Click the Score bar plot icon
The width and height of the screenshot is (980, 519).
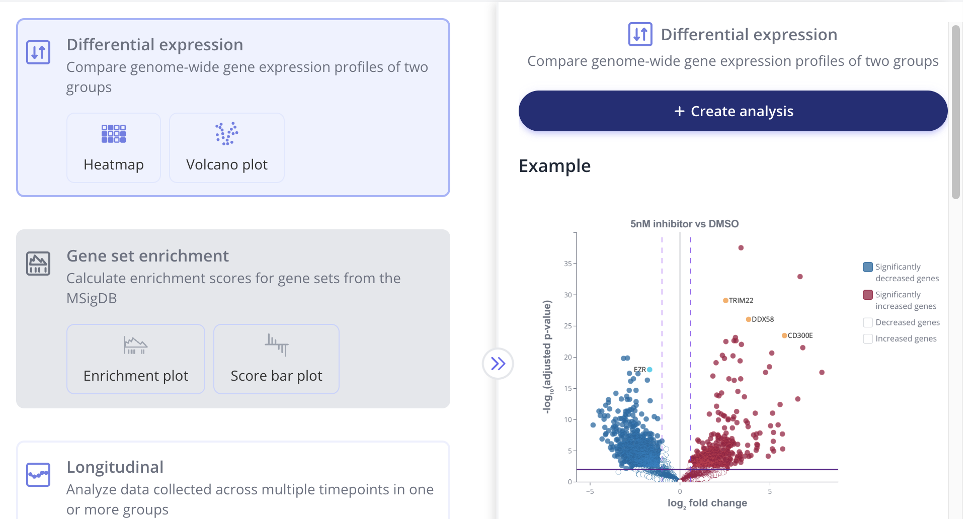tap(276, 345)
